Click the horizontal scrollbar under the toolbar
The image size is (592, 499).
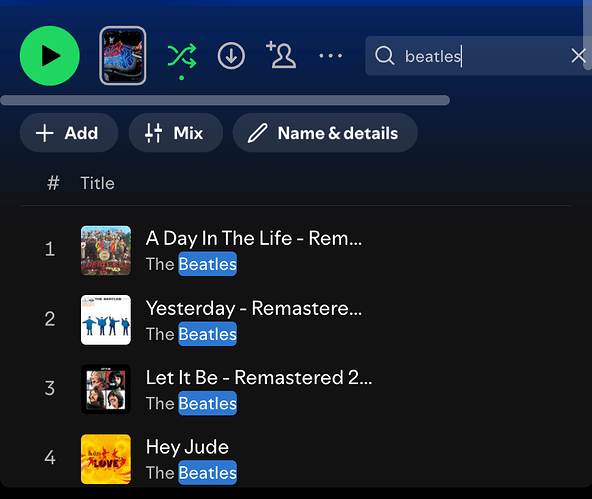(225, 100)
